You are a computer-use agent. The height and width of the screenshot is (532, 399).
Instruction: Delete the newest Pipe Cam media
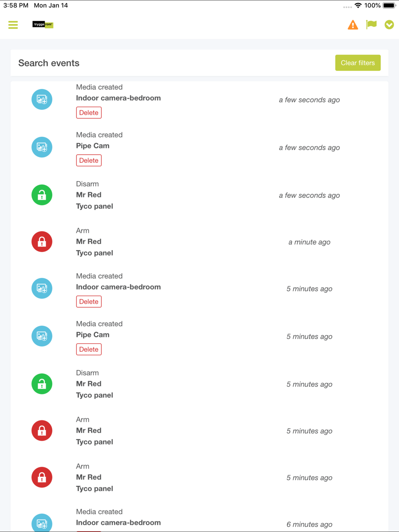89,160
